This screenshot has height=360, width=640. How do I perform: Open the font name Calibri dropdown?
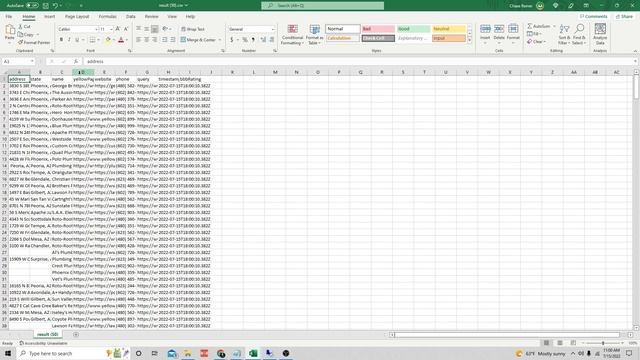pos(97,29)
